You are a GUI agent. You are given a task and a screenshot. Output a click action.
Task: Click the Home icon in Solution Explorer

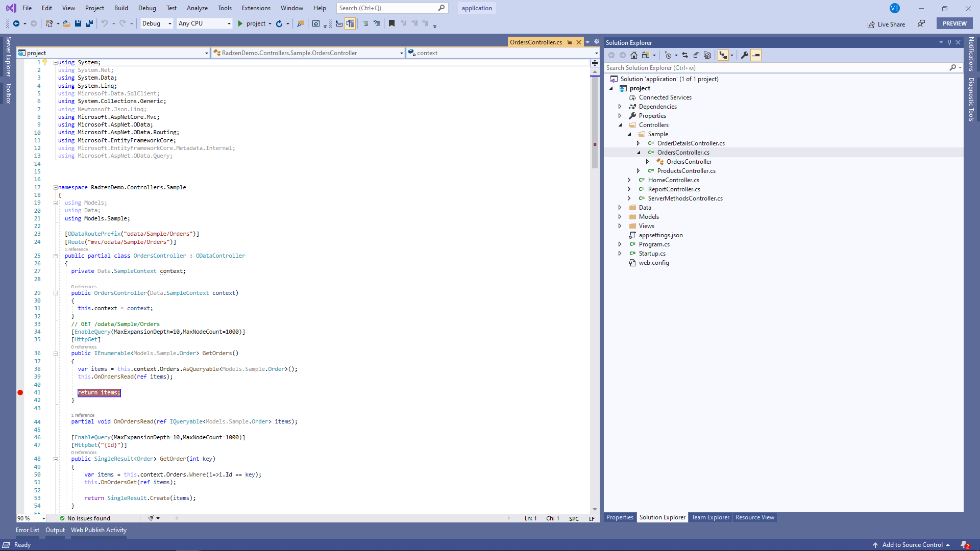click(x=633, y=55)
